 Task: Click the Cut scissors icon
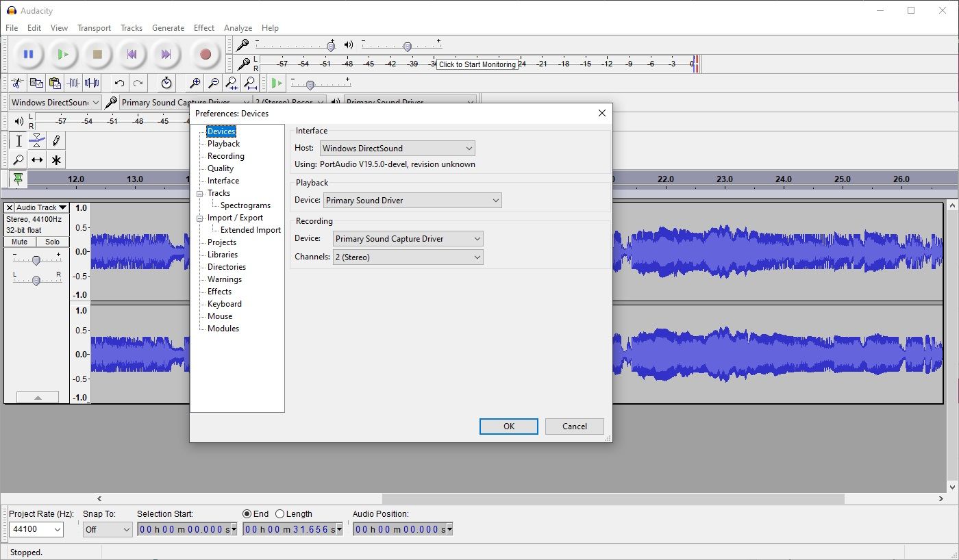[x=18, y=83]
